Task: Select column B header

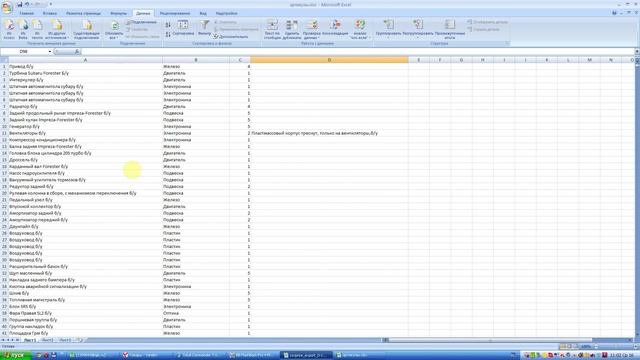Action: pos(196,60)
